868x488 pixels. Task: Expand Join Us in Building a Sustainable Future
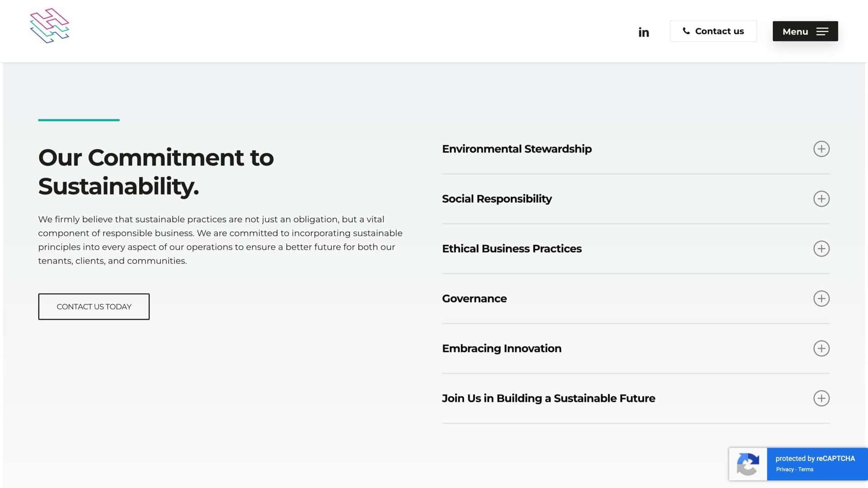tap(548, 398)
